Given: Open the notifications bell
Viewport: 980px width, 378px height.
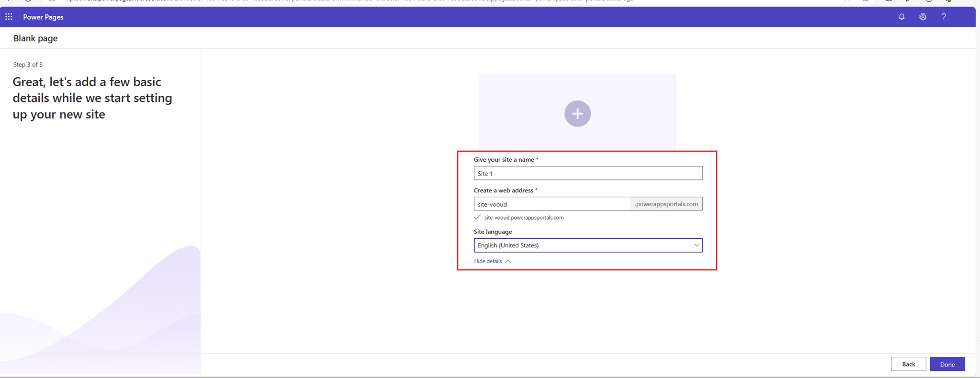Looking at the screenshot, I should click(901, 17).
